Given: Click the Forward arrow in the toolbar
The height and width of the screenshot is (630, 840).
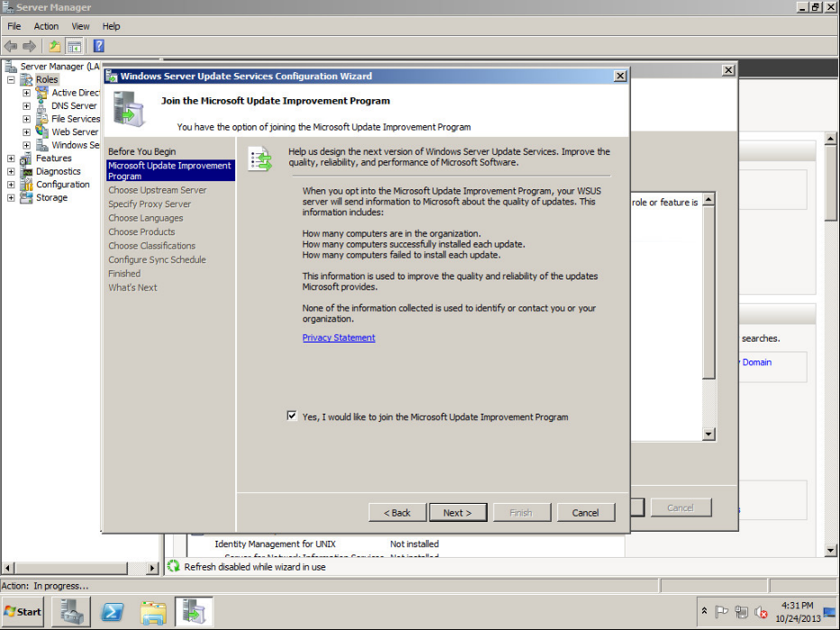Looking at the screenshot, I should (x=30, y=46).
